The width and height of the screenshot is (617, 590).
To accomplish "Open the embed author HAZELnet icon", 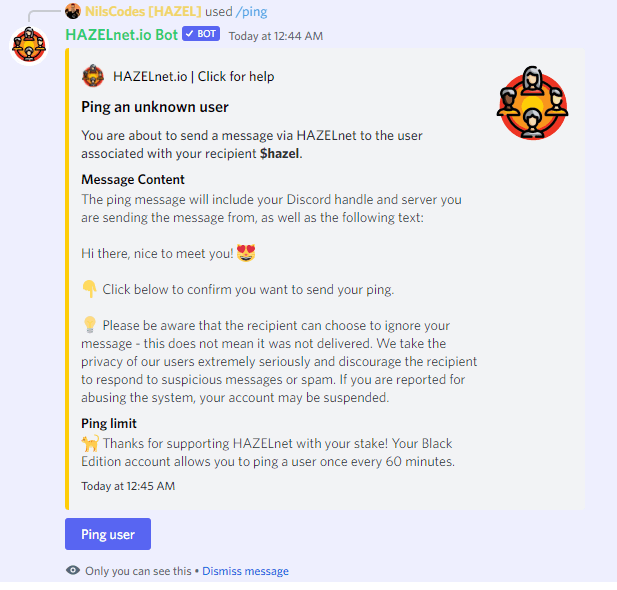I will [93, 76].
